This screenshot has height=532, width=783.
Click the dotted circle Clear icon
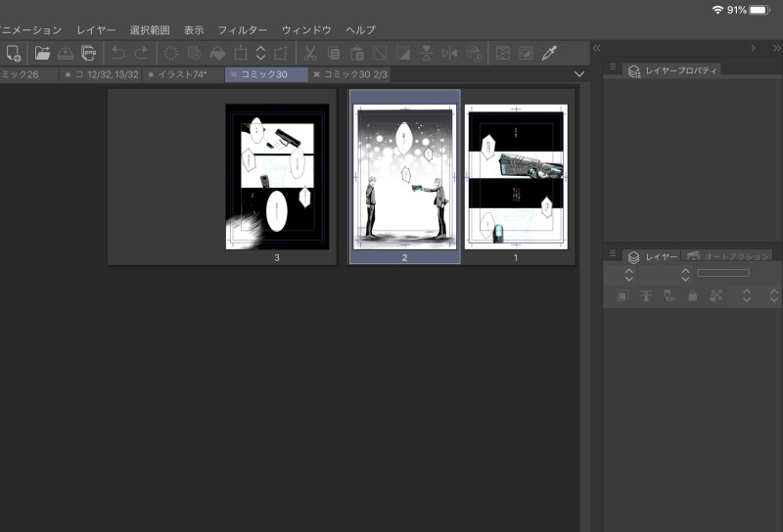[171, 53]
